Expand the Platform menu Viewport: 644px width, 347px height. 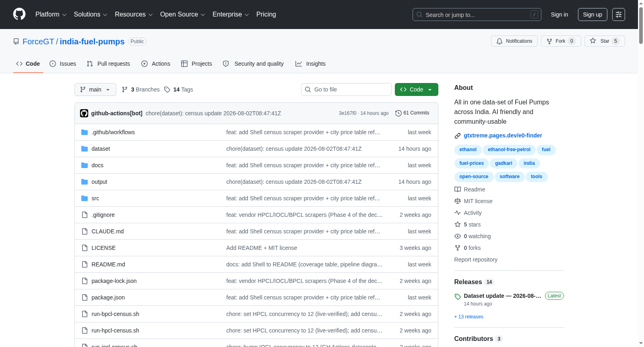51,15
